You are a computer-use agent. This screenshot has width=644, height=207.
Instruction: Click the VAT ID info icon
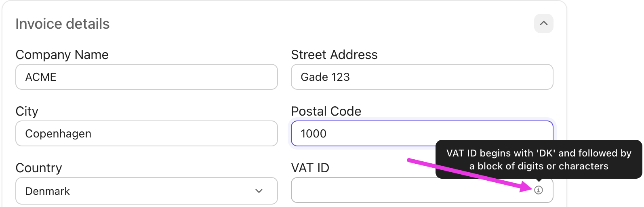point(538,190)
